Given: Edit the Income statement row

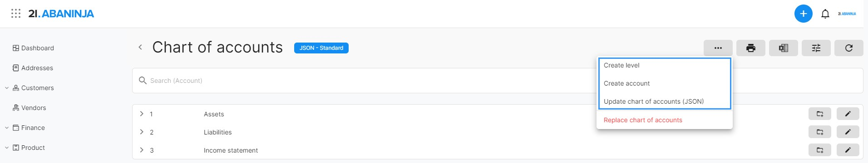Looking at the screenshot, I should coord(848,150).
